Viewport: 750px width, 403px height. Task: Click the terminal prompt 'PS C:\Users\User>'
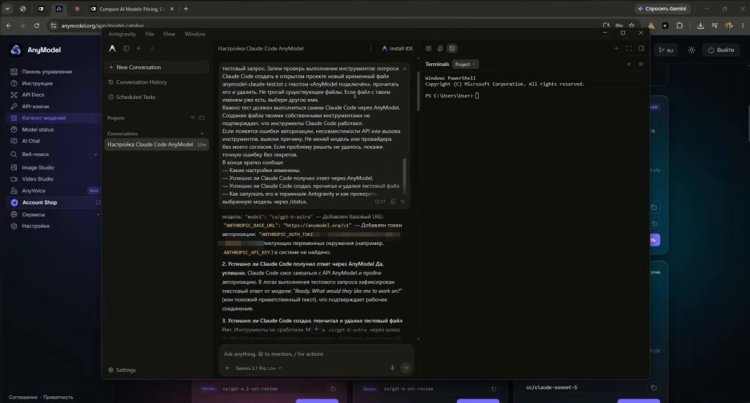pyautogui.click(x=449, y=96)
